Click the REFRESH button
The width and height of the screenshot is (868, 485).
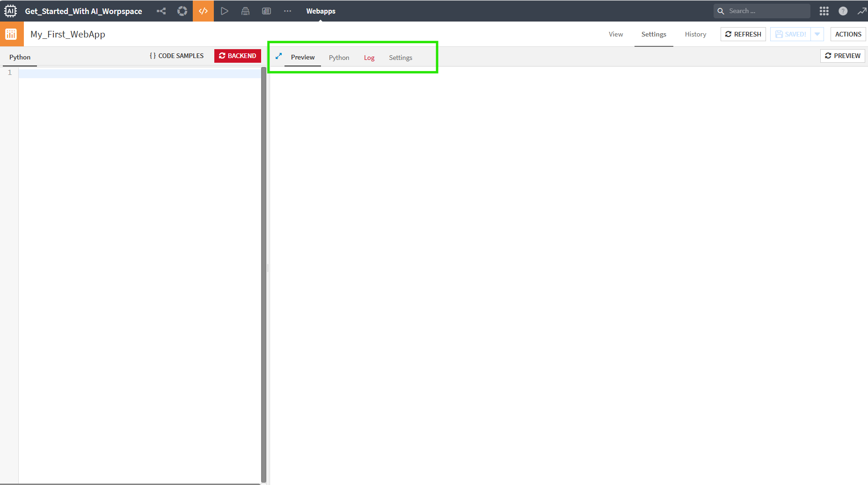coord(743,34)
